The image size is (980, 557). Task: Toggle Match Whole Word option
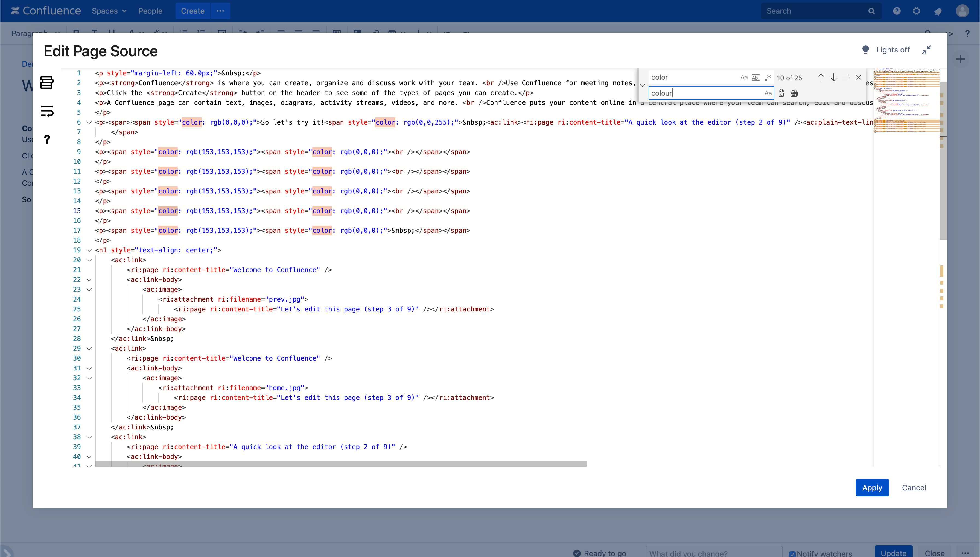tap(756, 78)
